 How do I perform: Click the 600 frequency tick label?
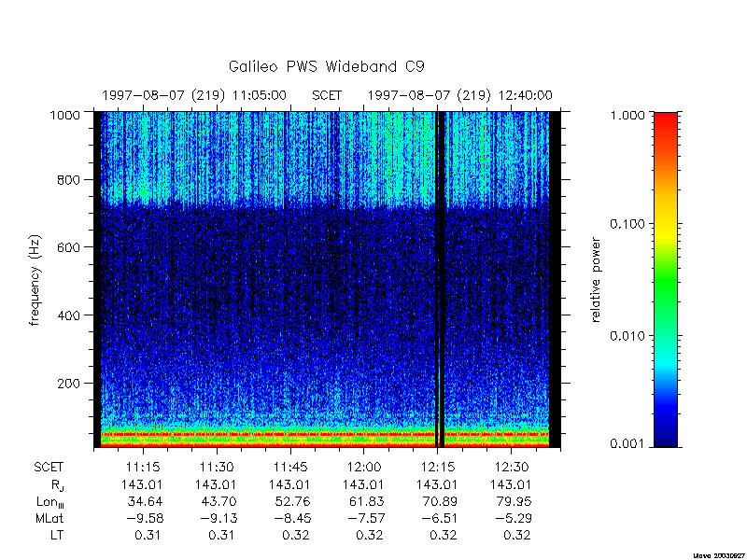click(69, 247)
